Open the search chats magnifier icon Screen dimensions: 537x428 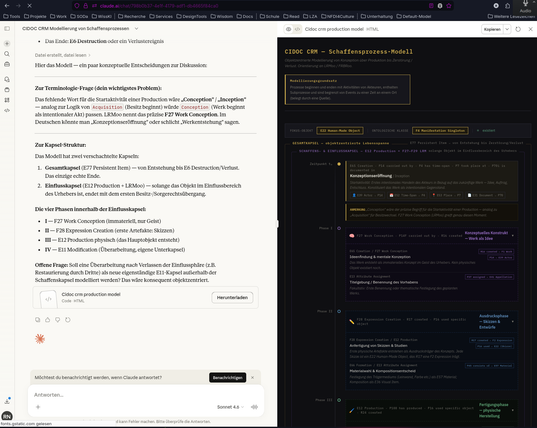[x=7, y=54]
